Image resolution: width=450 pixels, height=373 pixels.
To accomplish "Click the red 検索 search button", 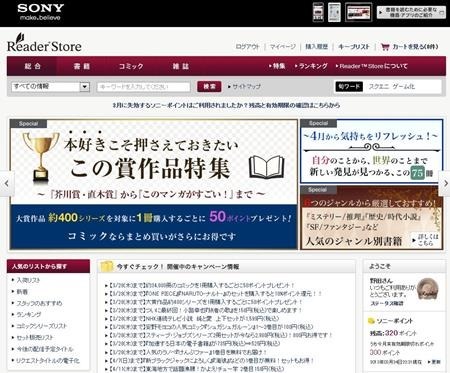I will pos(209,87).
